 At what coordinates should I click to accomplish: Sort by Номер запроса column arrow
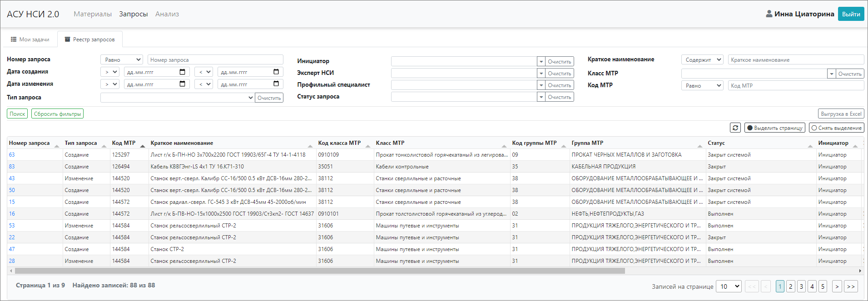pyautogui.click(x=57, y=146)
